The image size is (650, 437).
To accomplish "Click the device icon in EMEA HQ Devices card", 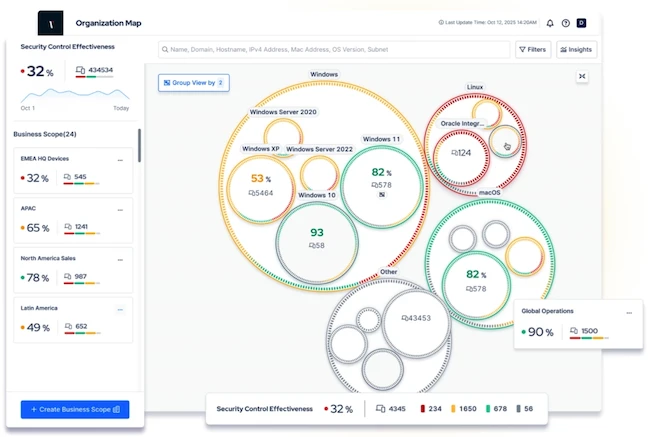I will (67, 177).
